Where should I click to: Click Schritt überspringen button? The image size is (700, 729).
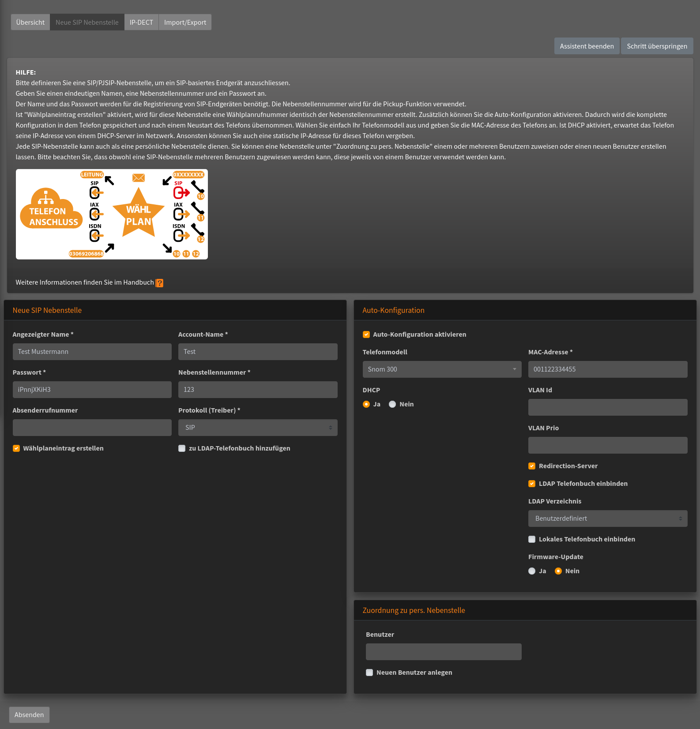click(657, 46)
